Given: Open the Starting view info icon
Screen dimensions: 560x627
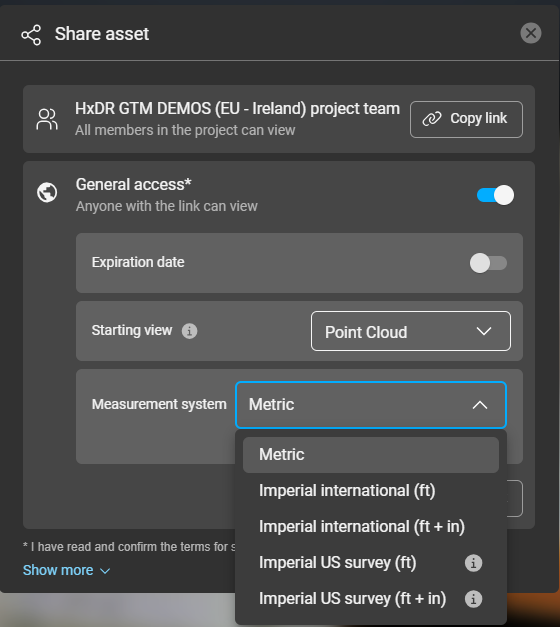Looking at the screenshot, I should [x=190, y=331].
